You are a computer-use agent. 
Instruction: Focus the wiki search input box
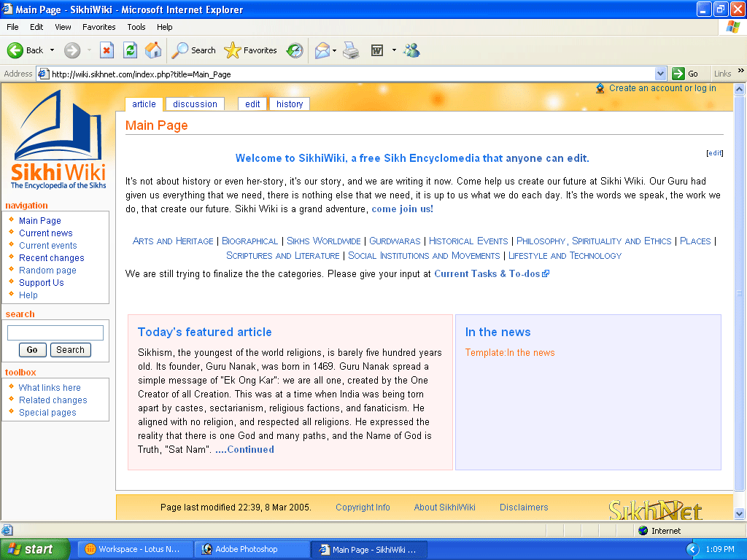coord(55,332)
